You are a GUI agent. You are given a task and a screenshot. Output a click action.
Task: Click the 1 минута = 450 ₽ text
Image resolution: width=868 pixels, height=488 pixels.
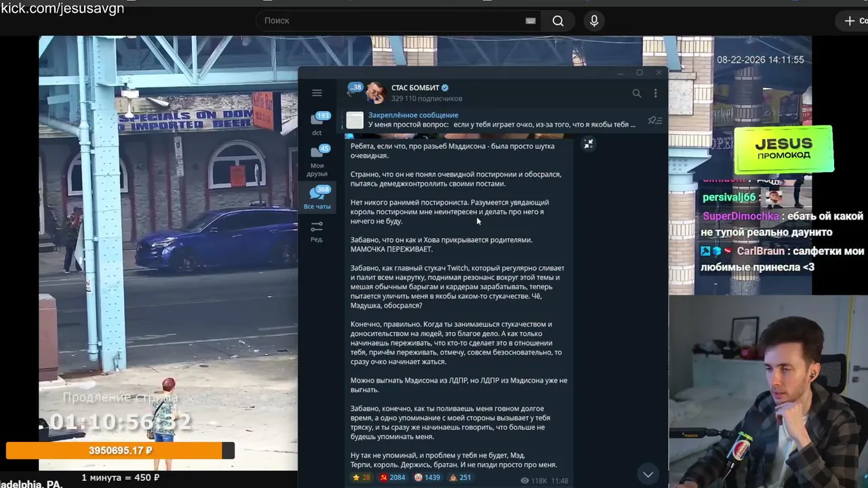pyautogui.click(x=121, y=478)
